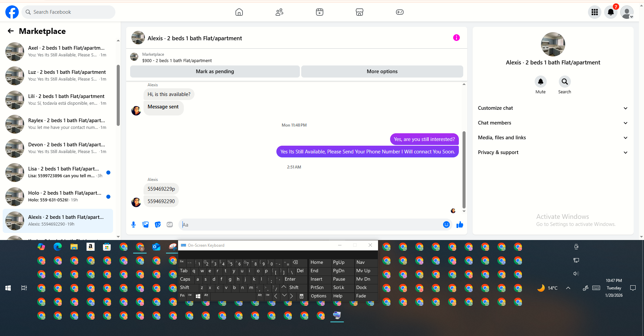Open File Explorer from the taskbar
This screenshot has width=644, height=336.
(x=74, y=247)
